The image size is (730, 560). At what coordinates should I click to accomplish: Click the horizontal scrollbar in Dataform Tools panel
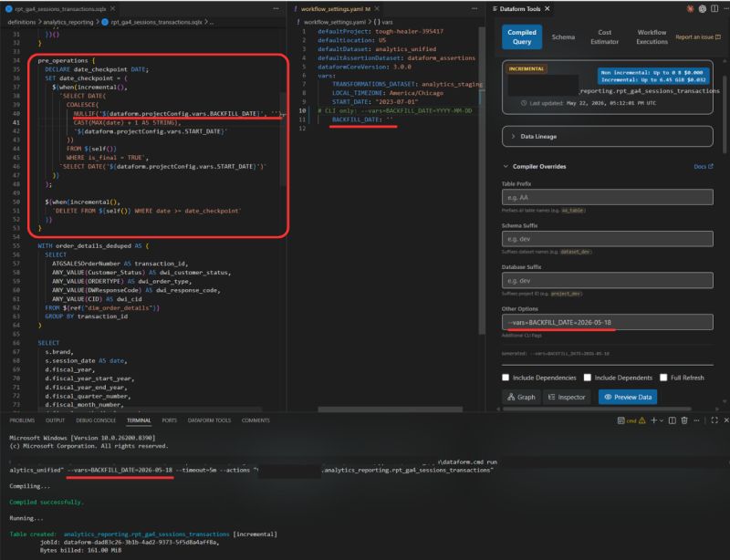597,410
